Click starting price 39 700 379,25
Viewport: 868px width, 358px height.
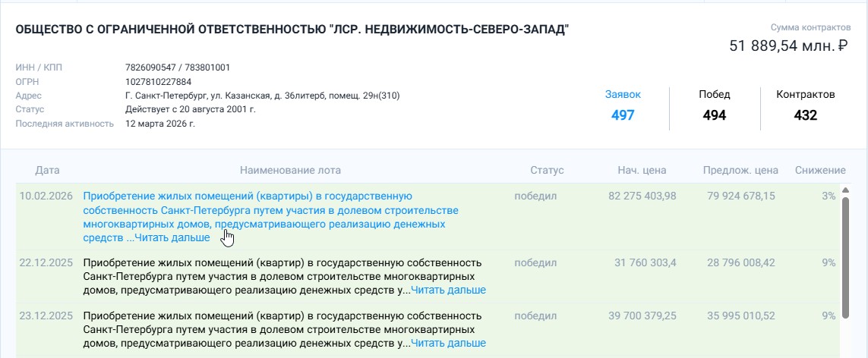(x=642, y=316)
